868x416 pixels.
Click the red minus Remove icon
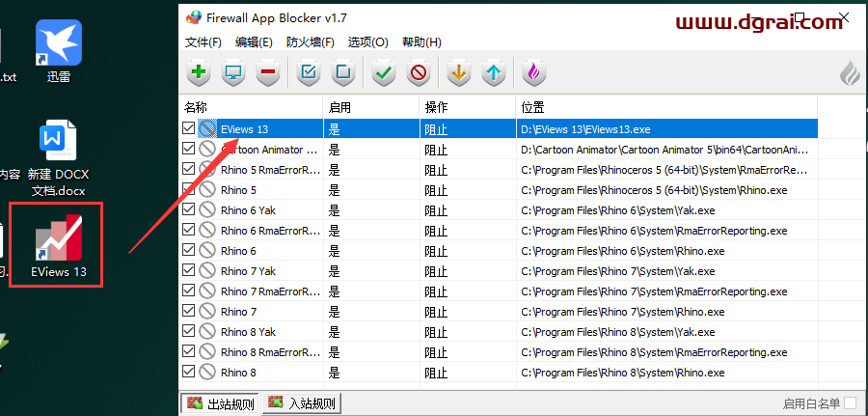(268, 72)
